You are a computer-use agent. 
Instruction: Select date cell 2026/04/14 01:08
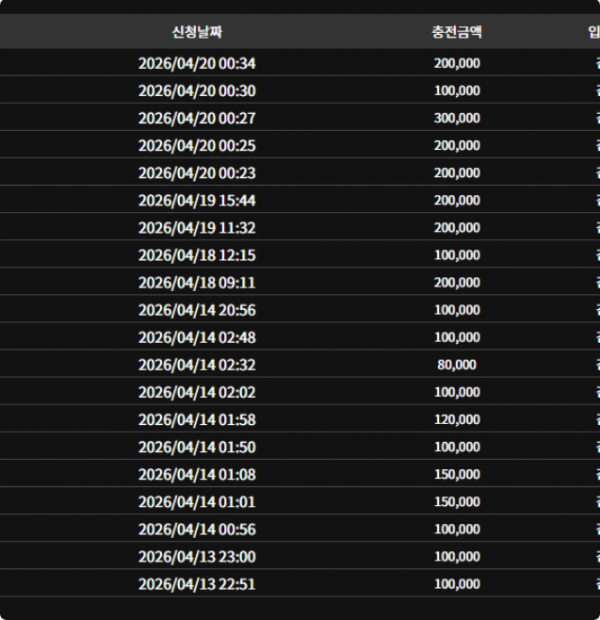click(x=197, y=474)
